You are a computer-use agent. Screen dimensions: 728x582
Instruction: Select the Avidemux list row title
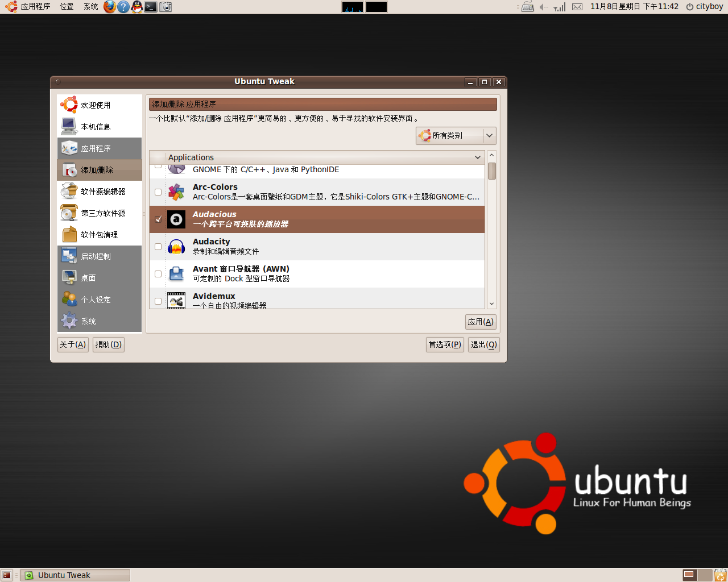click(x=214, y=296)
